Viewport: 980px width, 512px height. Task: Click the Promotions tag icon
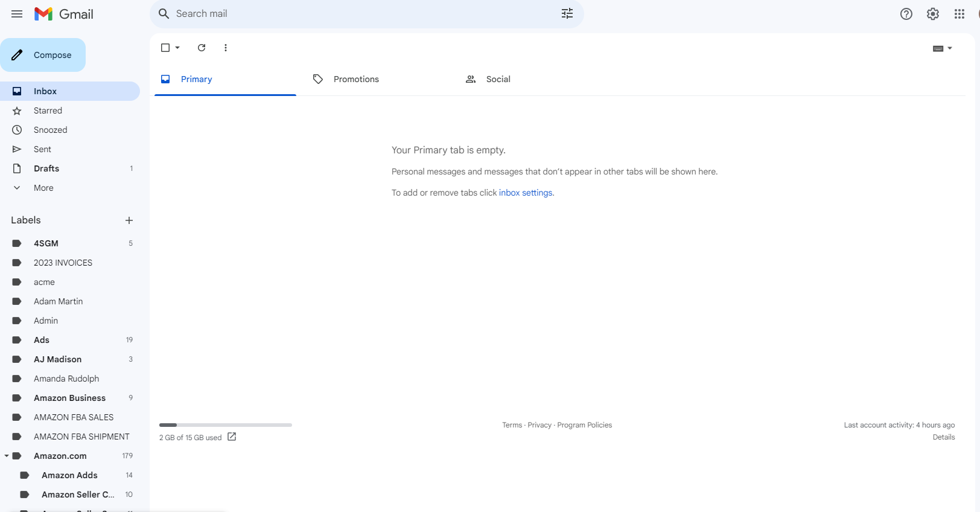(x=318, y=79)
